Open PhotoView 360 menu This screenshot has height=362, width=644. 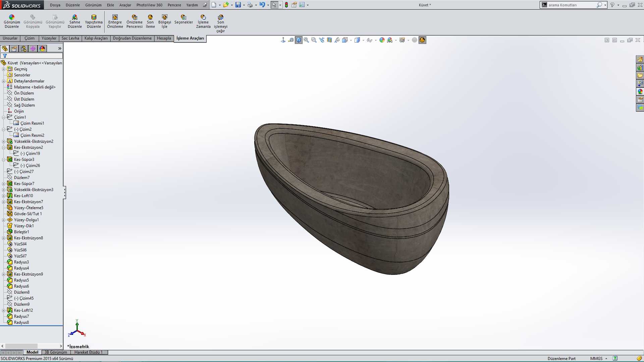coord(149,5)
